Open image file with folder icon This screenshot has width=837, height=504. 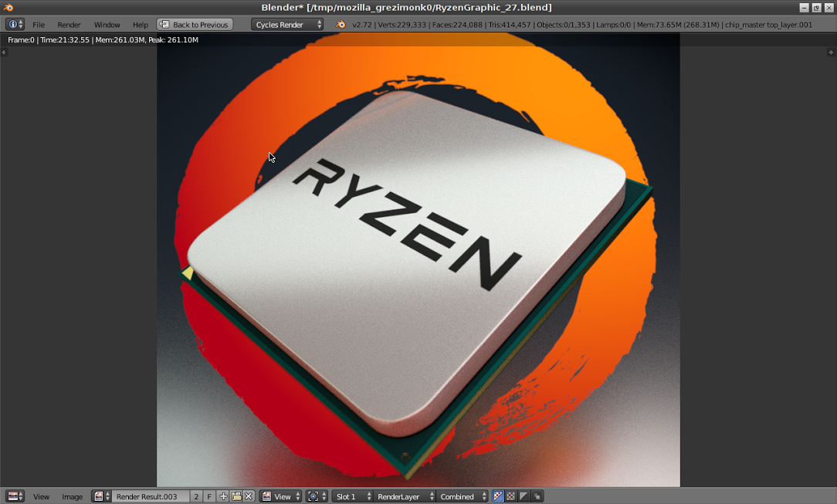click(236, 496)
